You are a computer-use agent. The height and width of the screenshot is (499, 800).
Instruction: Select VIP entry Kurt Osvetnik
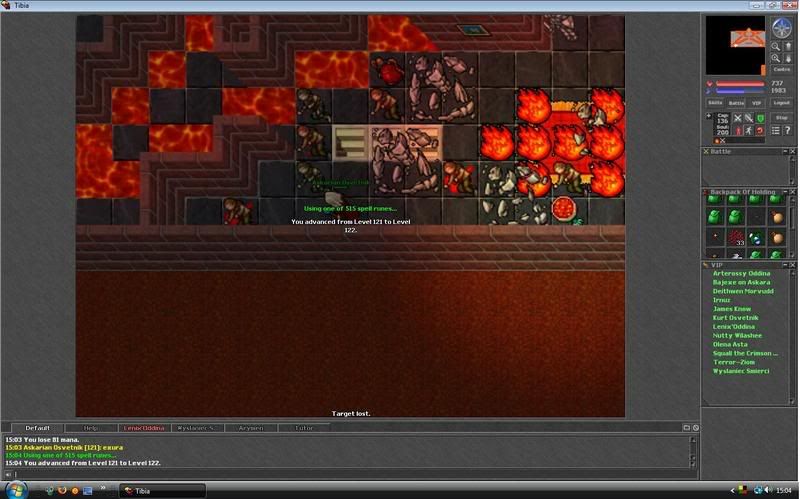coord(736,318)
